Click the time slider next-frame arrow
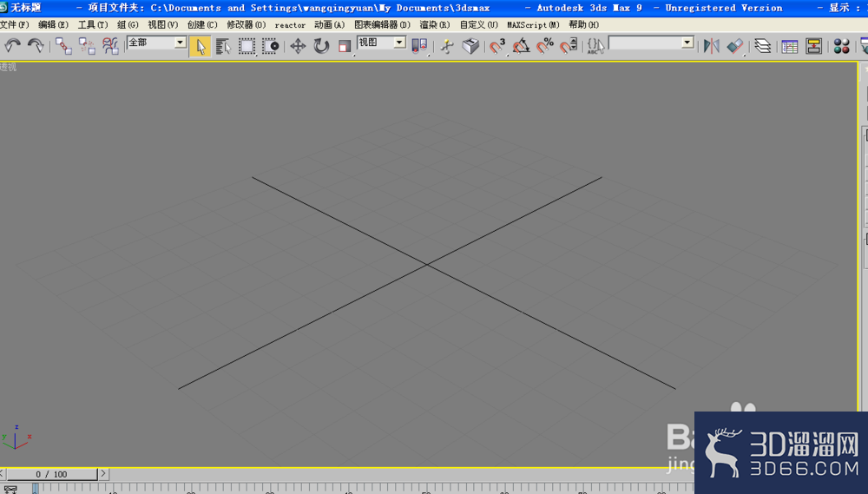 click(x=103, y=474)
